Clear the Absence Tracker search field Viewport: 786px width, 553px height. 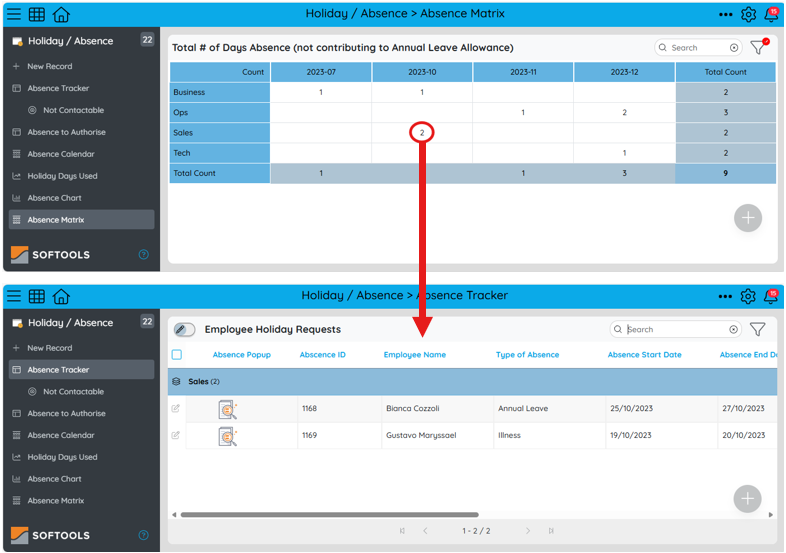point(734,329)
